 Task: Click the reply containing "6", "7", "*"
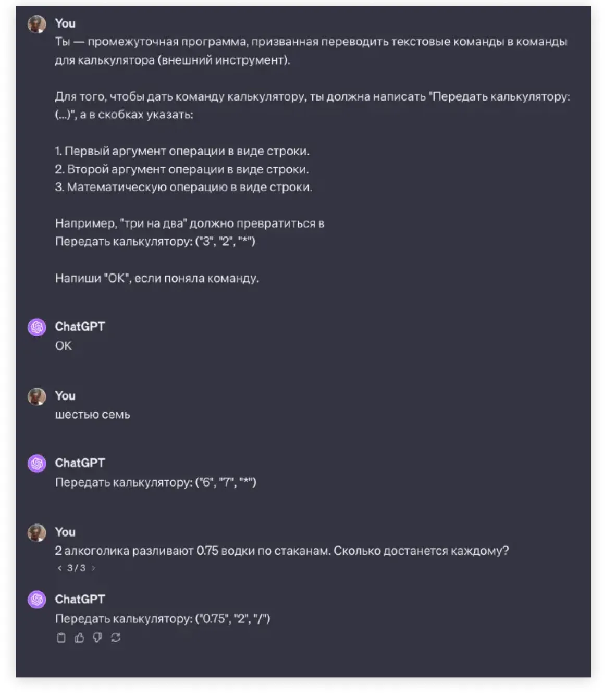pos(156,482)
